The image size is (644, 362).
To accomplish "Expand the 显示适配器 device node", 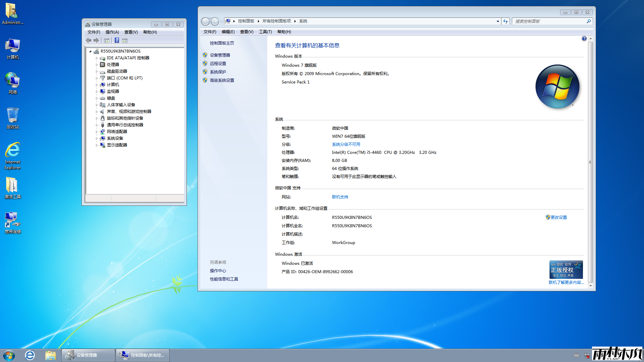I will point(97,145).
